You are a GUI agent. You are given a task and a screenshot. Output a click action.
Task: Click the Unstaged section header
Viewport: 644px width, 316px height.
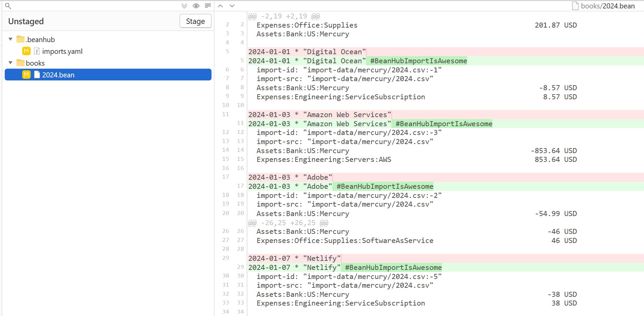[x=26, y=21]
